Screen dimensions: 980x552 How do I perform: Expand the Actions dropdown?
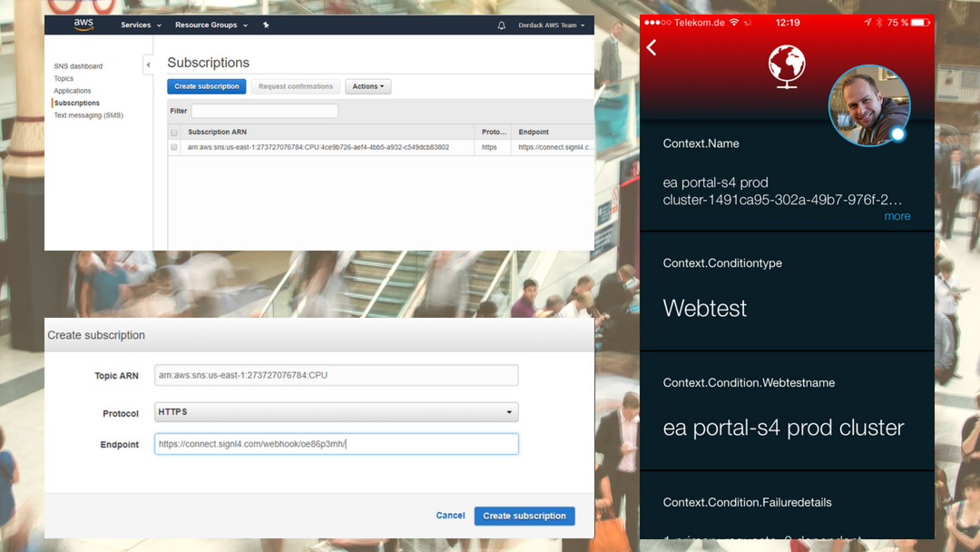pos(368,86)
